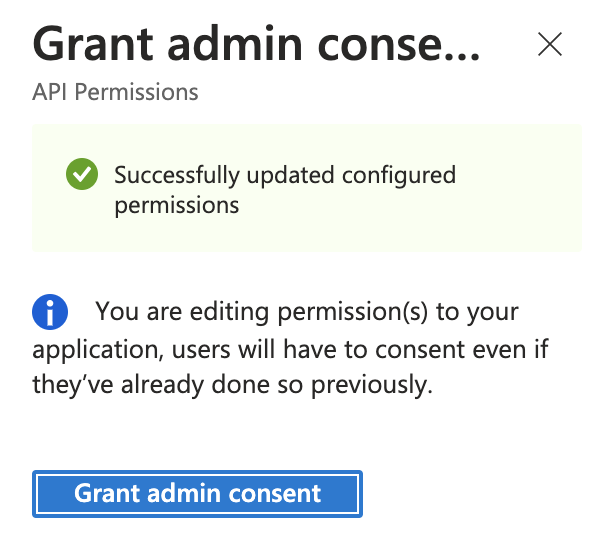Click the line starting with application, users will

click(x=290, y=349)
